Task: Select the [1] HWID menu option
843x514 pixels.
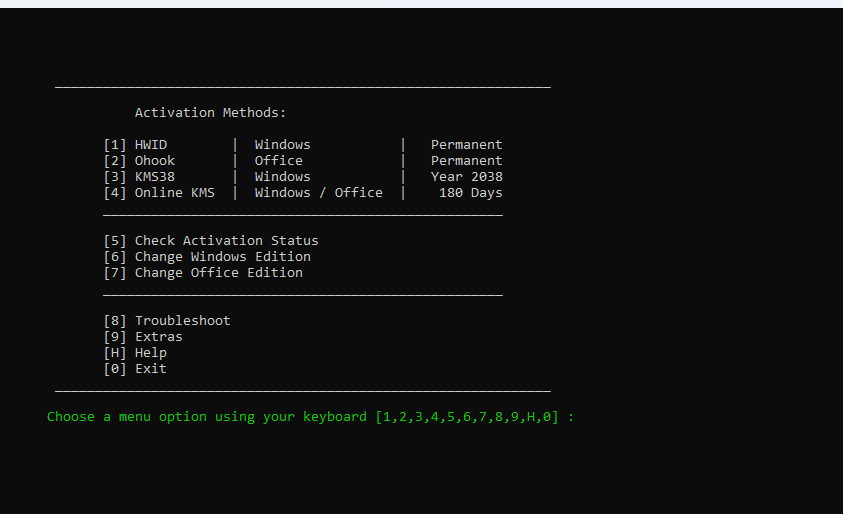Action: coord(135,145)
